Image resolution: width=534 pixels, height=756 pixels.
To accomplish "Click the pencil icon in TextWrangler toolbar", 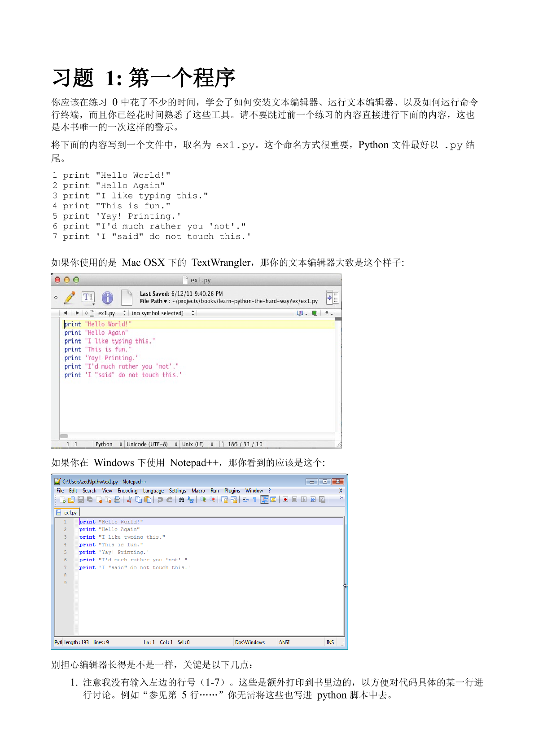I will (x=70, y=298).
